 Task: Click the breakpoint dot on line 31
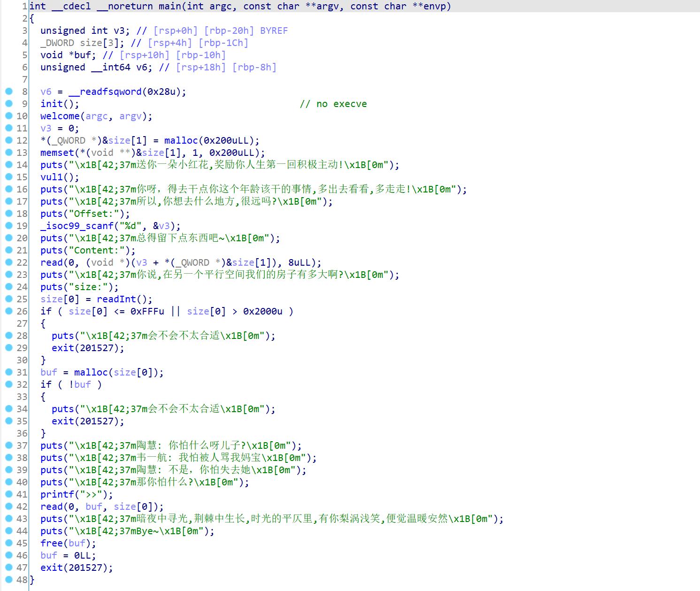(x=9, y=372)
